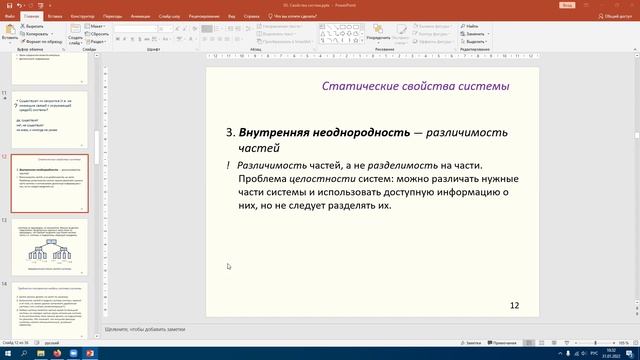Cut selection with Вырезать
Screen dimensions: 640x360
32,26
